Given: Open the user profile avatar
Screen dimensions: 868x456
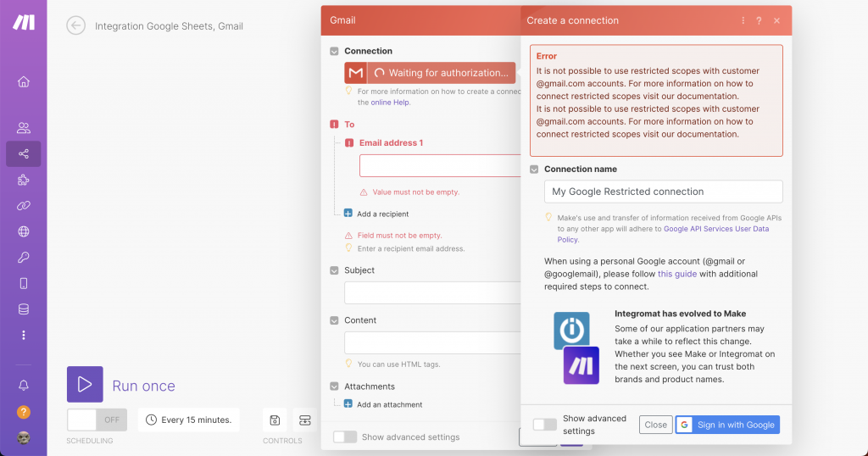Looking at the screenshot, I should (23, 438).
